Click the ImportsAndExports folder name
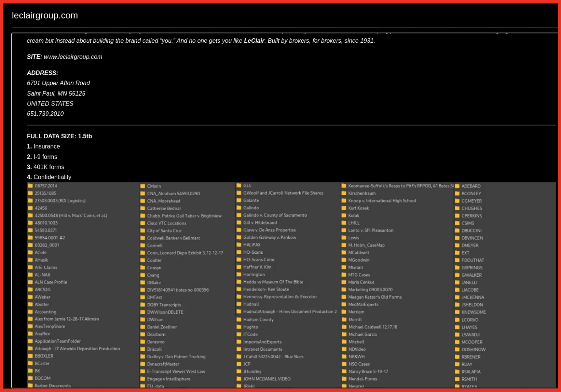This screenshot has height=392, width=561. [x=262, y=342]
